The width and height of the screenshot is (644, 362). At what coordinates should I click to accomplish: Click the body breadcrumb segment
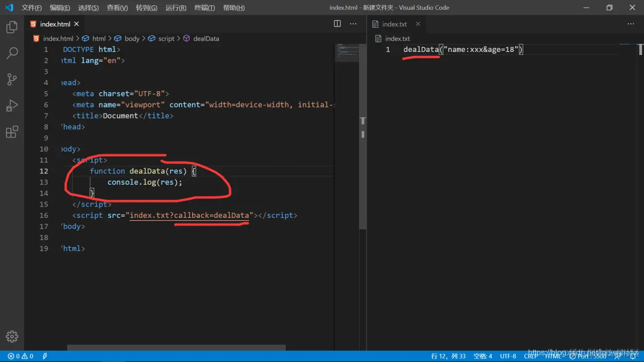[127, 39]
